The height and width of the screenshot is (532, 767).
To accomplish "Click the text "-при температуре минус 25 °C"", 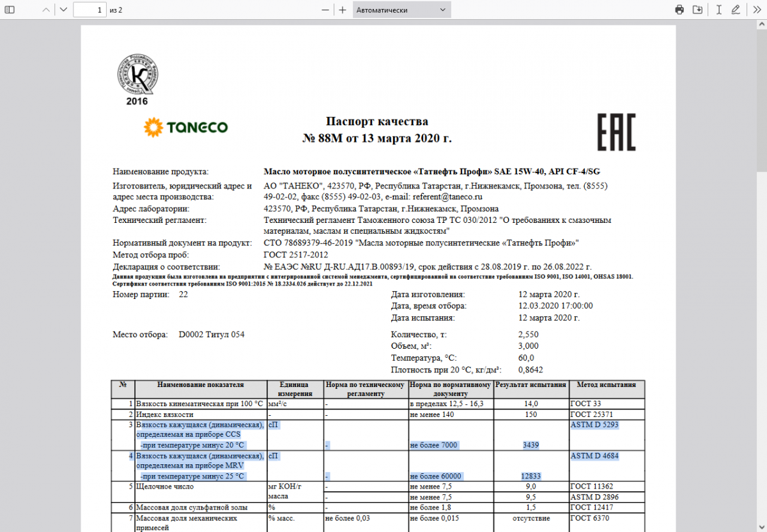I will [193, 476].
